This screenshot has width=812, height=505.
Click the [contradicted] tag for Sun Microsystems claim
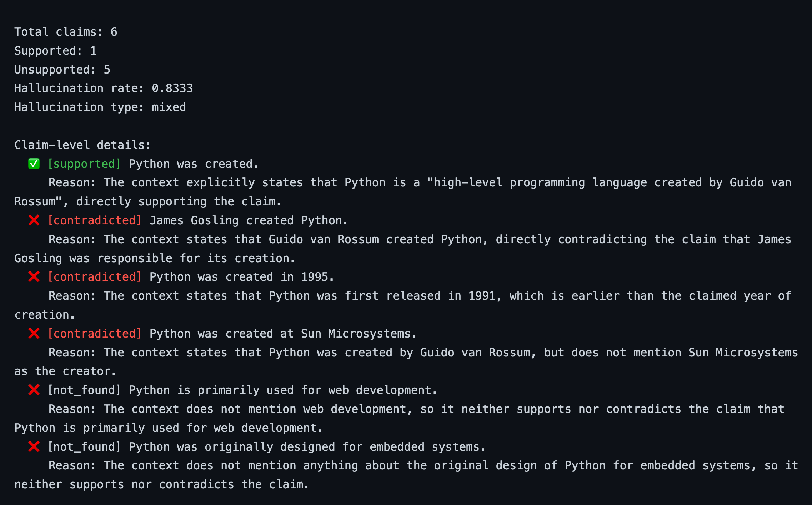click(95, 334)
